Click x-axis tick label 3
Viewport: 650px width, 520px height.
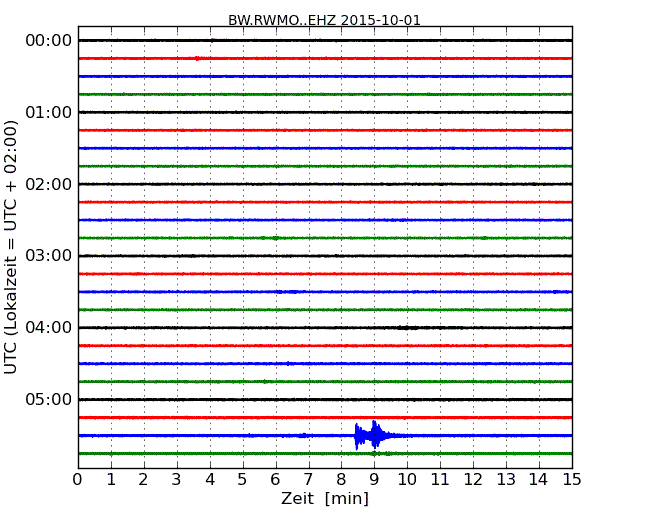point(177,480)
